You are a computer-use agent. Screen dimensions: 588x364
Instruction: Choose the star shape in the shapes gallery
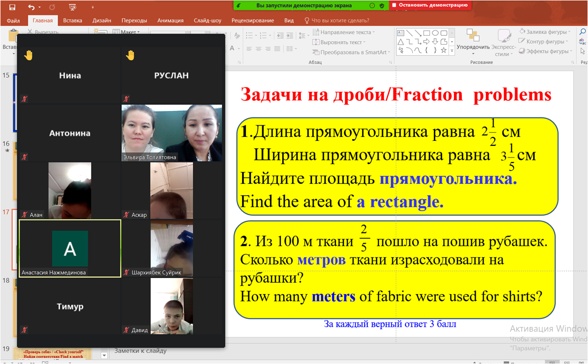pyautogui.click(x=444, y=50)
